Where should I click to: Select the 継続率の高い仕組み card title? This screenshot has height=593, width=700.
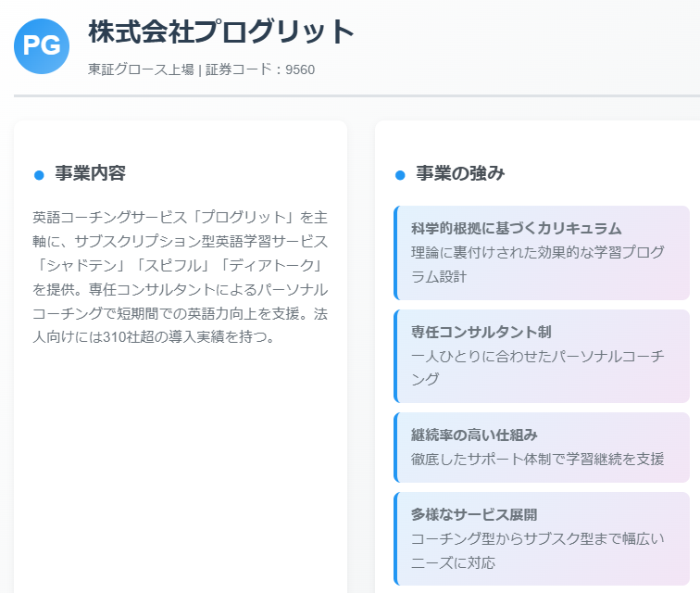[x=474, y=435]
